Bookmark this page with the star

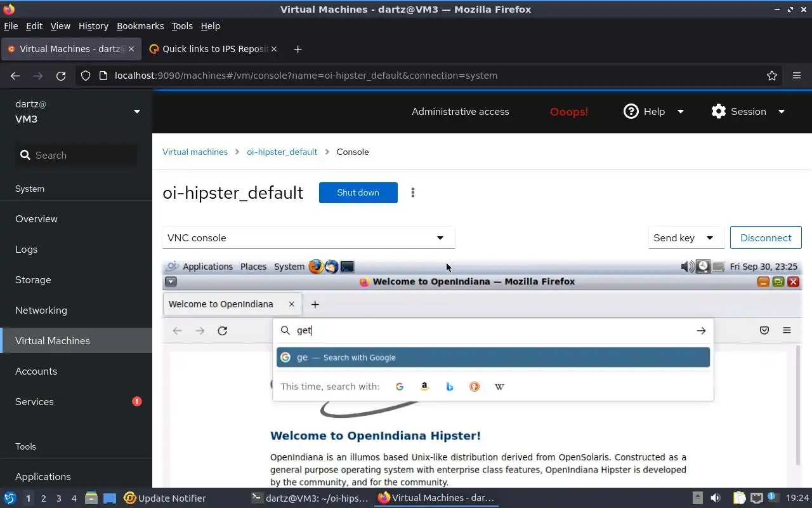coord(772,76)
